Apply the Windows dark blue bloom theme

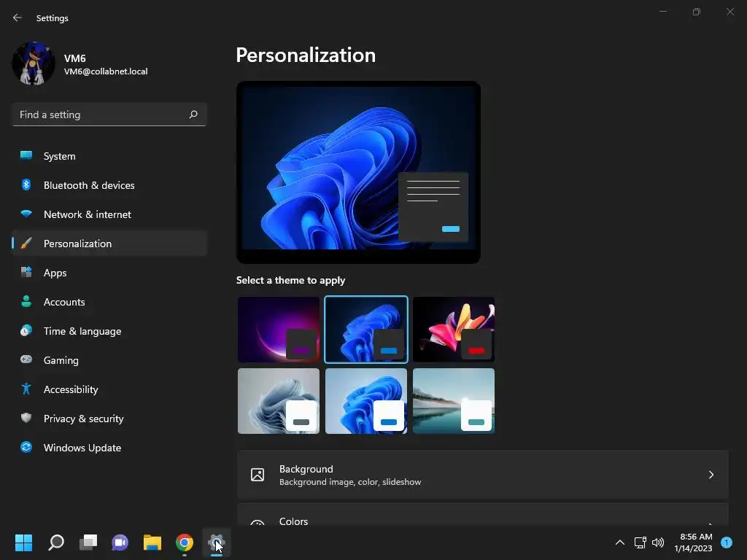coord(366,330)
